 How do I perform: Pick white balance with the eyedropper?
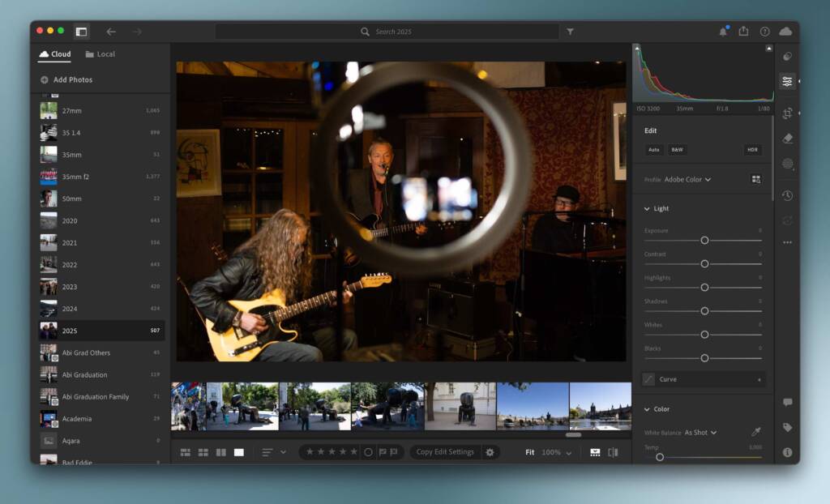pyautogui.click(x=756, y=432)
